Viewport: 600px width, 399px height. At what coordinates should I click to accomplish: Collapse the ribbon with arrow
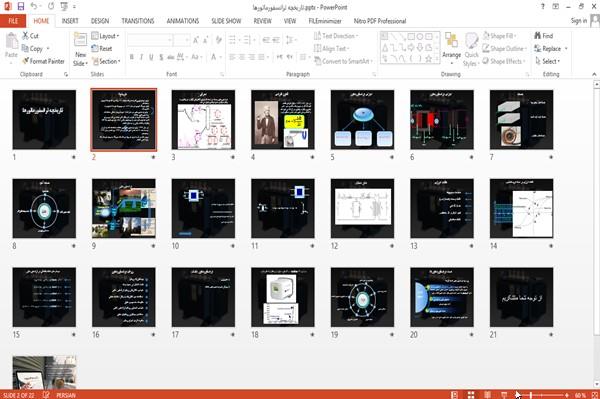click(x=594, y=74)
